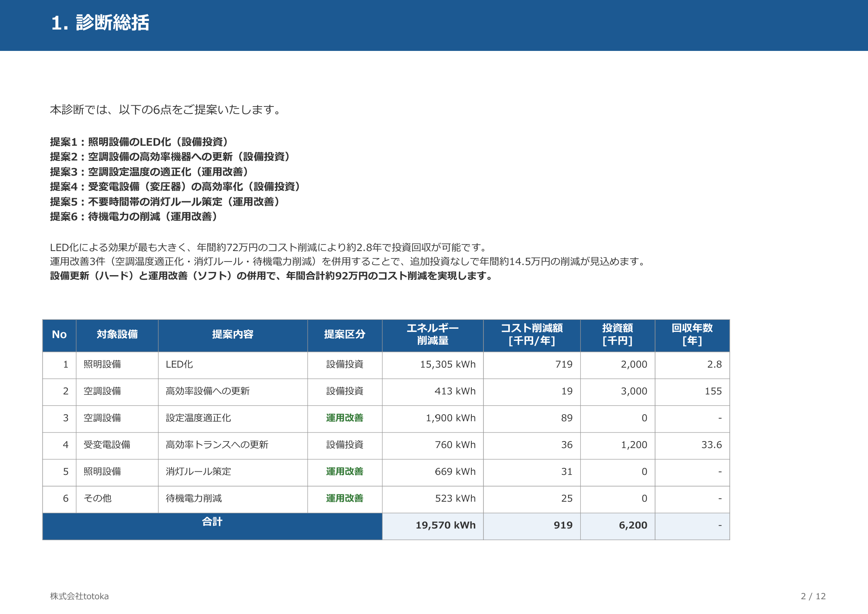Click the '投資額 [千円]' column header
Image resolution: width=868 pixels, height=614 pixels.
618,336
